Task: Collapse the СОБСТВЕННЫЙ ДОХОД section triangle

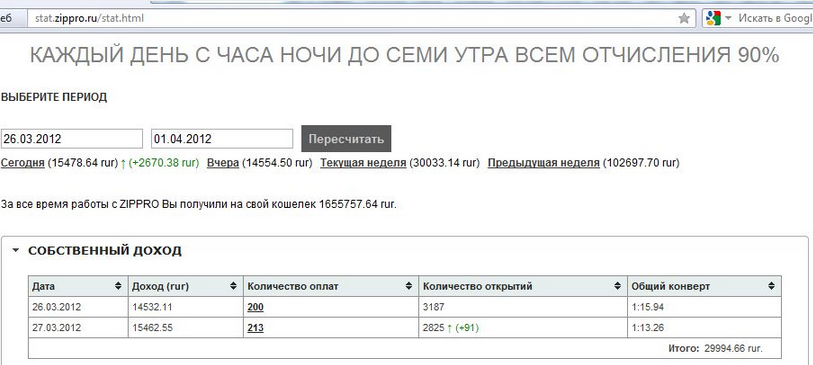Action: [x=16, y=251]
